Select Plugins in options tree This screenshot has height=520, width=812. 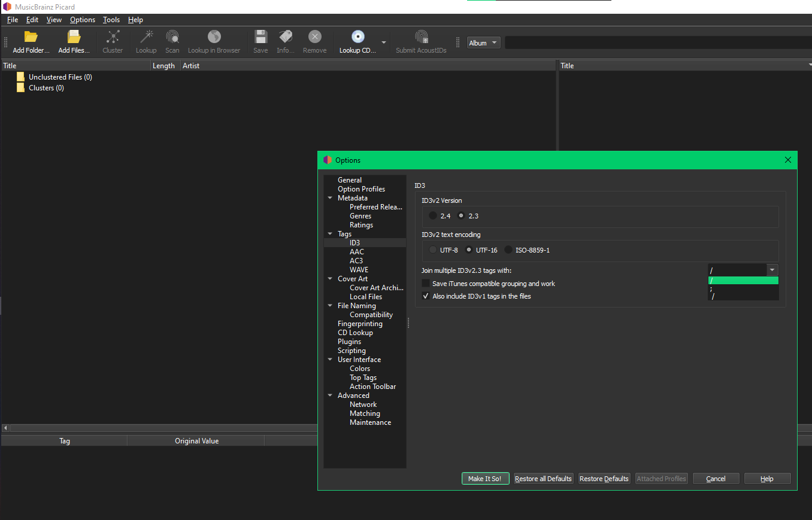pos(349,342)
